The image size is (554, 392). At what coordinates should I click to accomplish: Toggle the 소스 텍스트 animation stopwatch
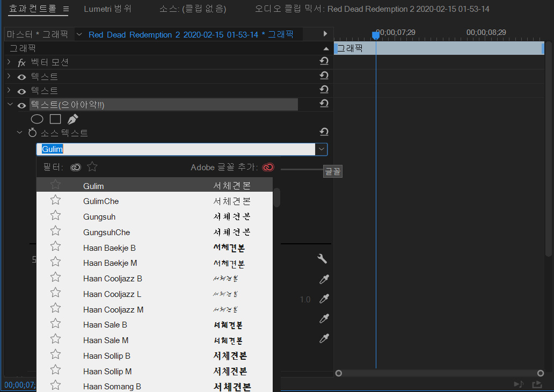click(32, 133)
